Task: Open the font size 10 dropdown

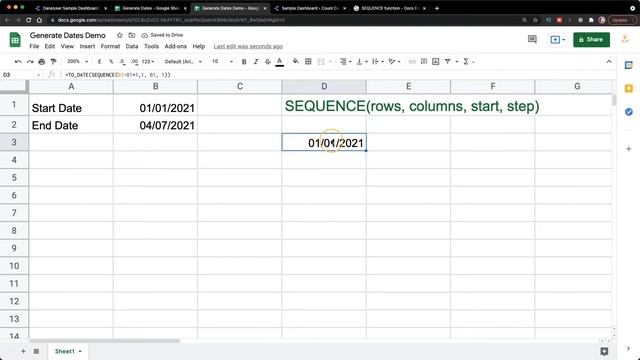Action: (x=222, y=62)
